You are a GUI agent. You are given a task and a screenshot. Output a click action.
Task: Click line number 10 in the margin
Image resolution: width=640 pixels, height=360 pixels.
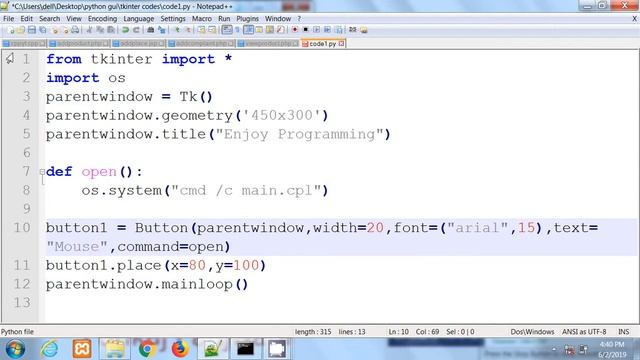tap(22, 228)
